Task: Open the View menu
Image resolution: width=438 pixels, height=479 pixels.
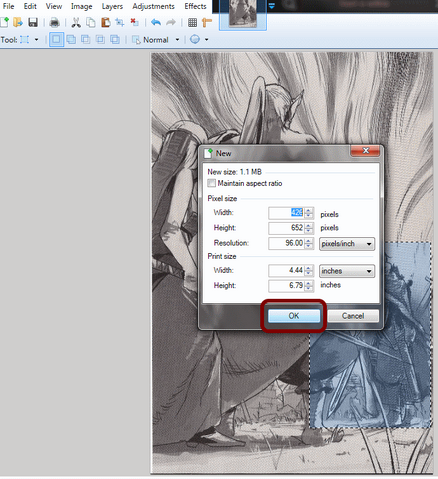Action: pos(54,6)
